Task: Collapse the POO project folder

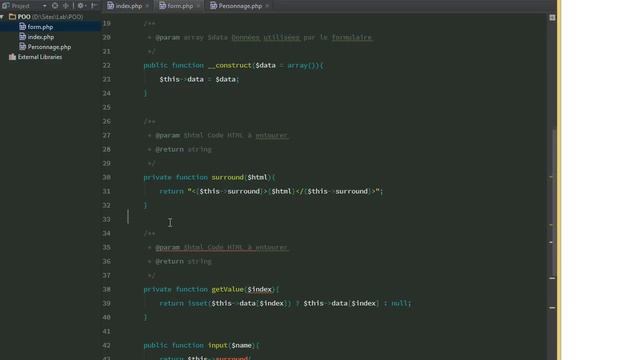Action: click(x=2, y=17)
